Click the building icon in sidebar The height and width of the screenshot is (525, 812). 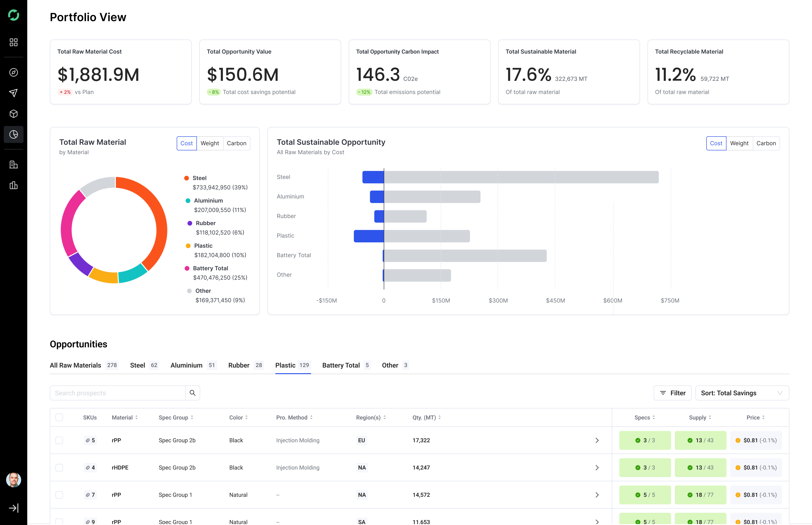coord(14,165)
